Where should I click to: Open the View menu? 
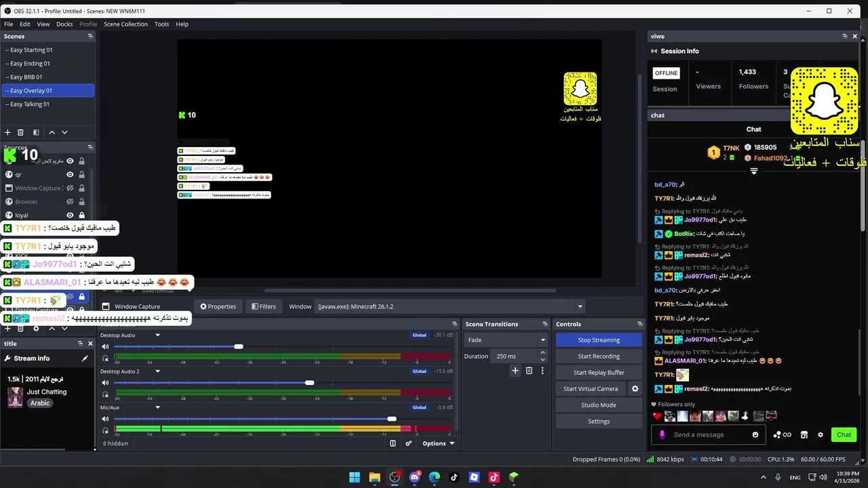tap(43, 24)
